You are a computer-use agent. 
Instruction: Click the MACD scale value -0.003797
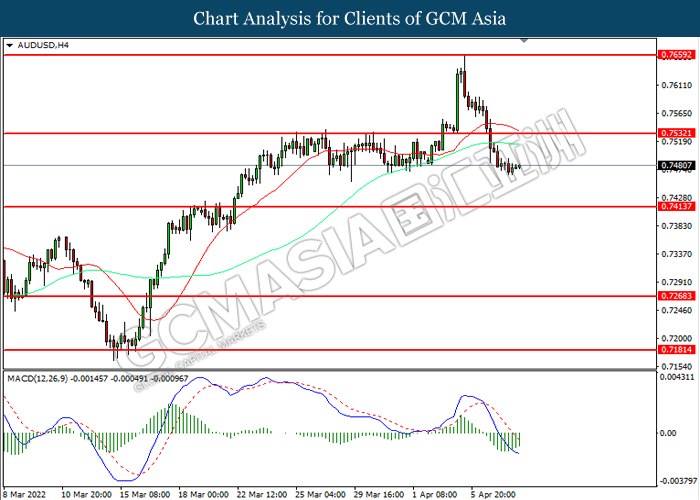click(677, 481)
